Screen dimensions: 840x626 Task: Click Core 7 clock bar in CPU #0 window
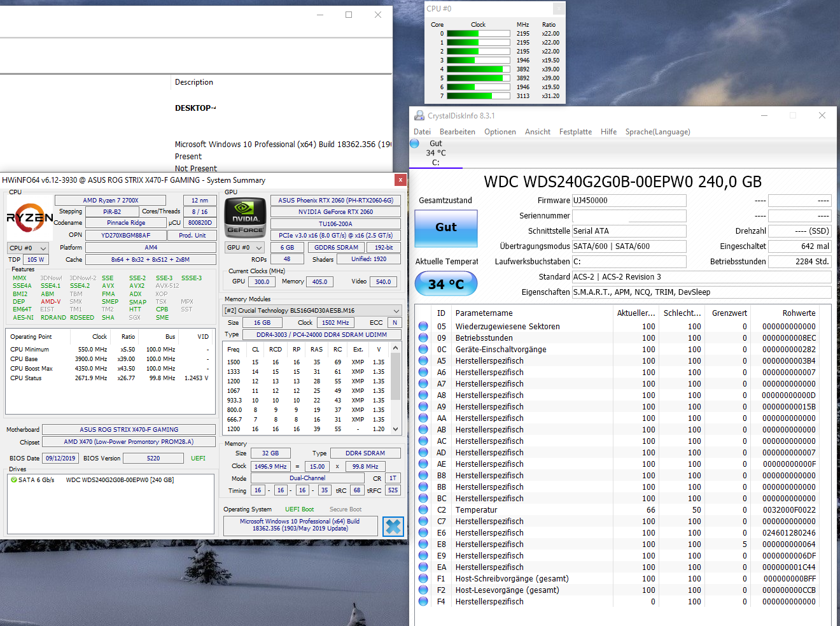(x=479, y=96)
